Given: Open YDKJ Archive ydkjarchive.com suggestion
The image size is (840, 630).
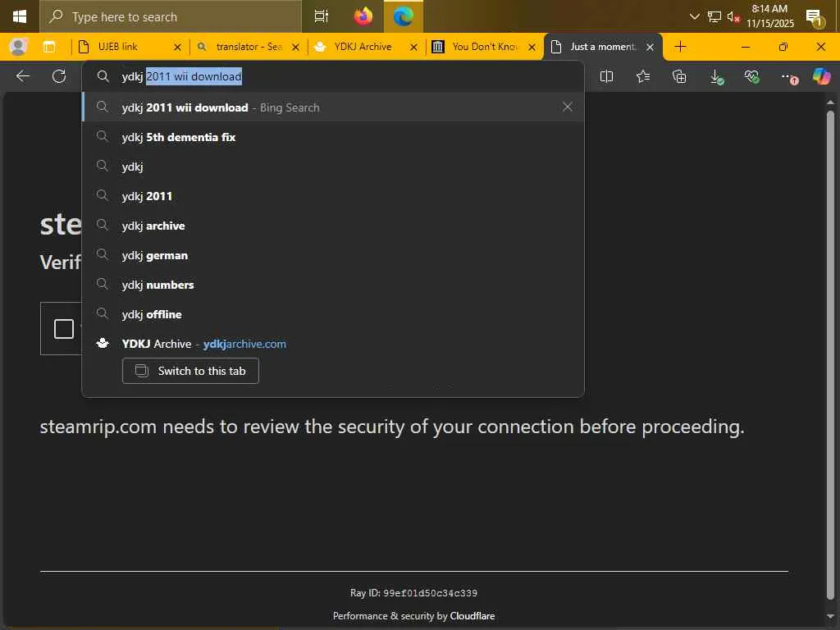Looking at the screenshot, I should (x=333, y=344).
